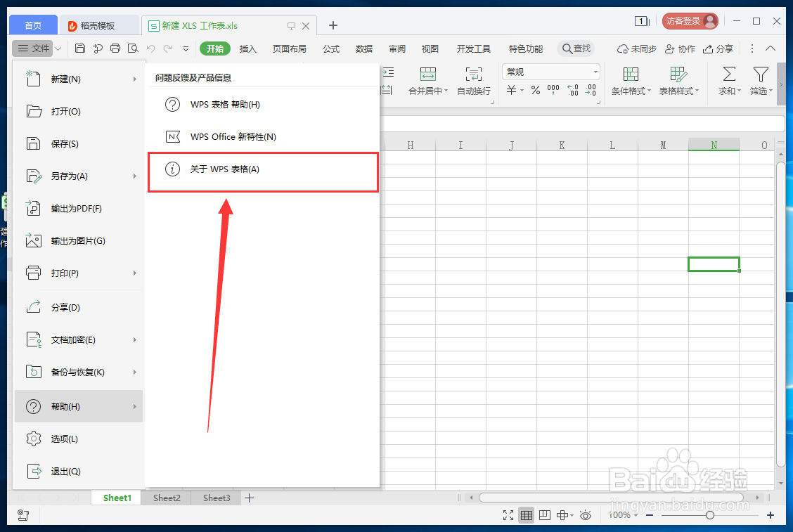Image resolution: width=793 pixels, height=532 pixels.
Task: Click the Save icon in quick toolbar
Action: (80, 48)
